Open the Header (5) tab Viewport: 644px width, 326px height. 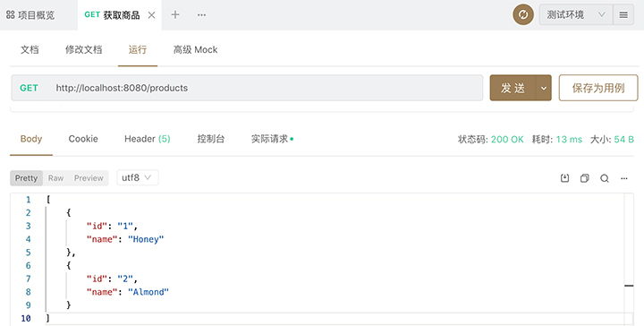pyautogui.click(x=147, y=139)
